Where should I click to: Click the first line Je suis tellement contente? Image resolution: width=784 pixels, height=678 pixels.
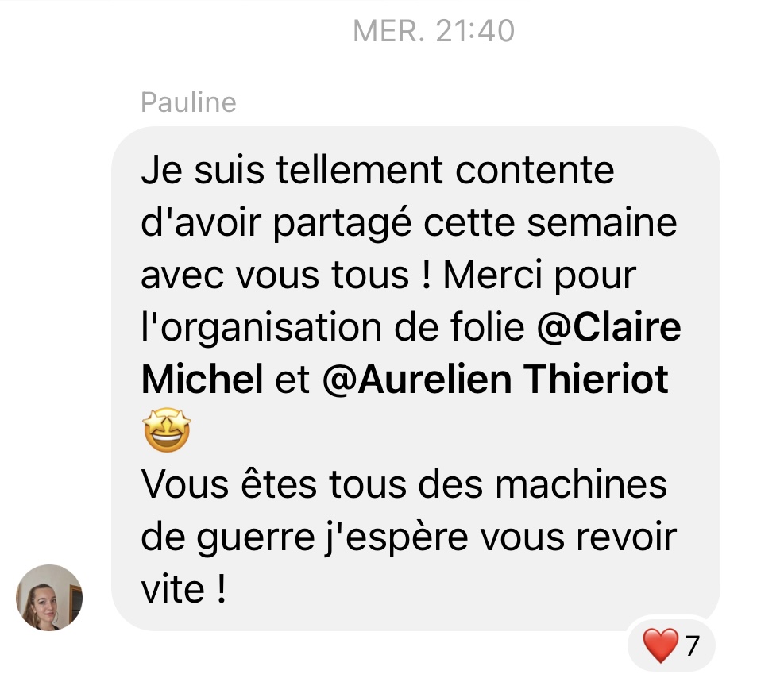point(377,170)
